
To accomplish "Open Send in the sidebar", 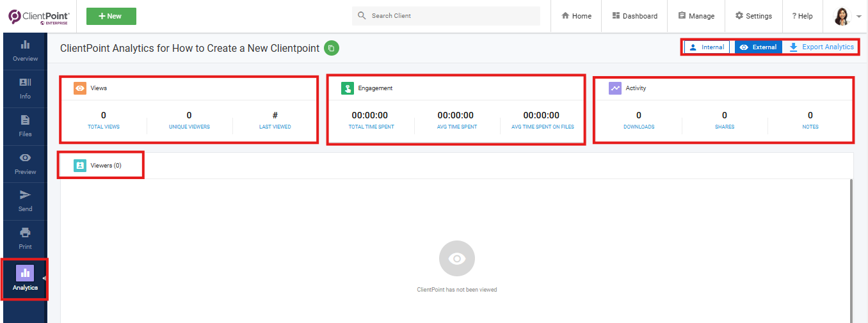I will point(25,201).
